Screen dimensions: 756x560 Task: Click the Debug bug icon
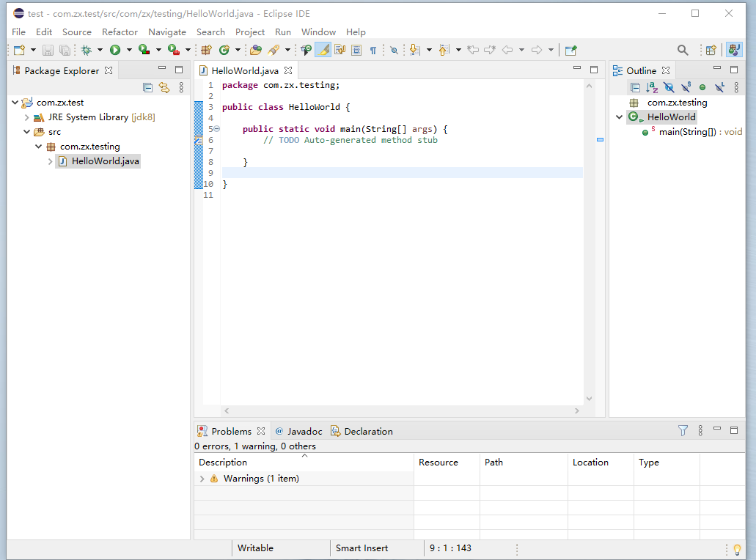pyautogui.click(x=87, y=50)
